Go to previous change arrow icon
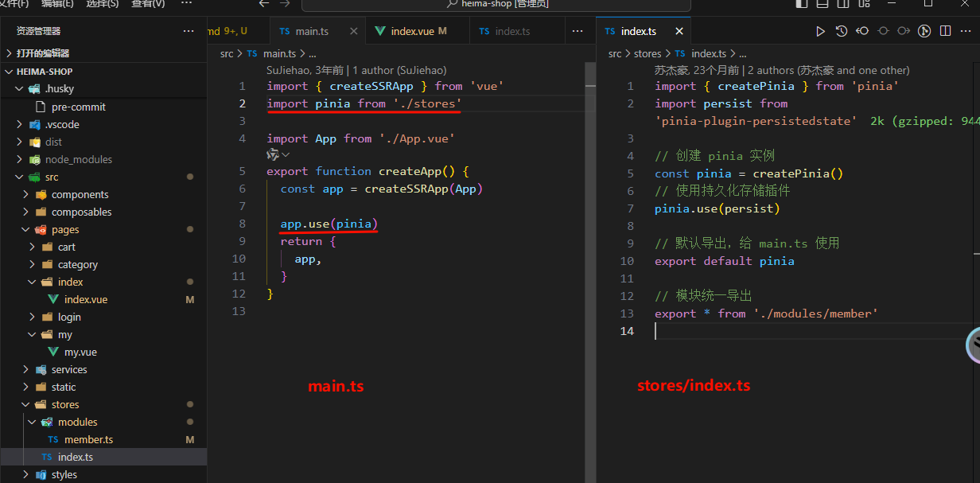This screenshot has width=980, height=483. click(x=862, y=31)
